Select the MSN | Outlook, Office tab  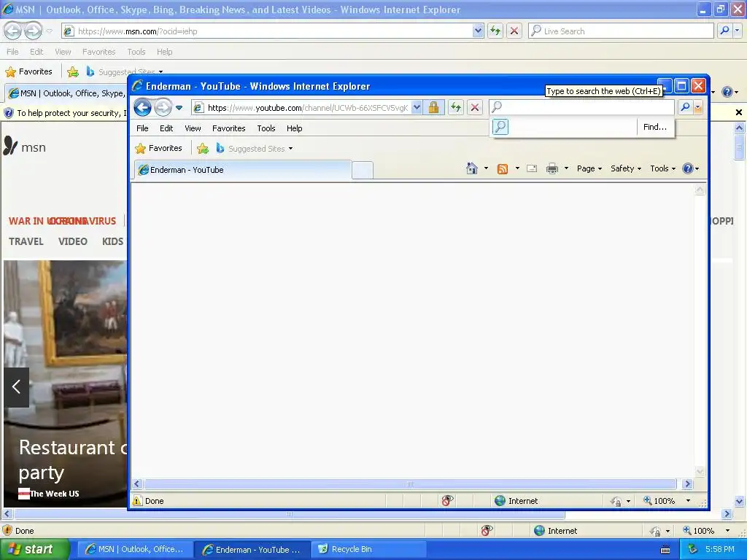point(66,93)
